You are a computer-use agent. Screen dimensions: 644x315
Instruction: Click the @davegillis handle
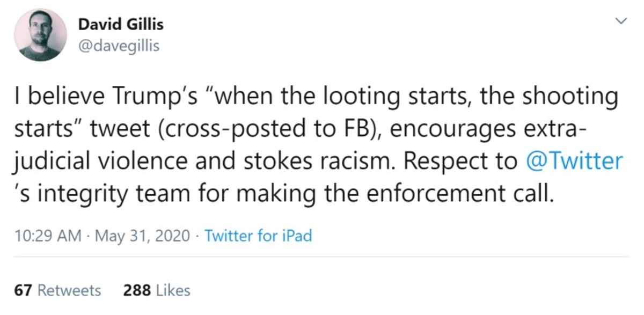[x=119, y=47]
